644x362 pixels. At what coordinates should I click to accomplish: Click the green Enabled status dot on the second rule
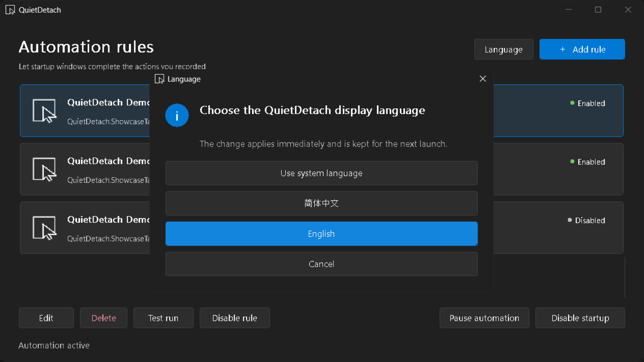tap(572, 162)
